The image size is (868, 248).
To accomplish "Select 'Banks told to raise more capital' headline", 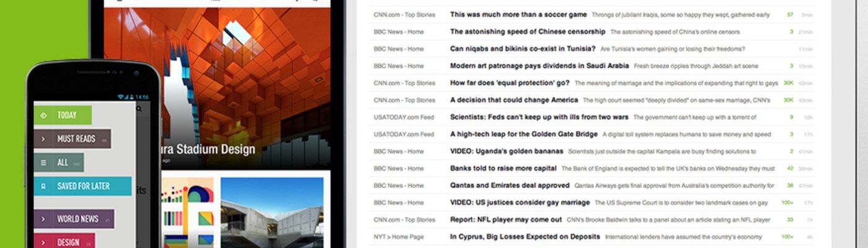I will pyautogui.click(x=503, y=168).
